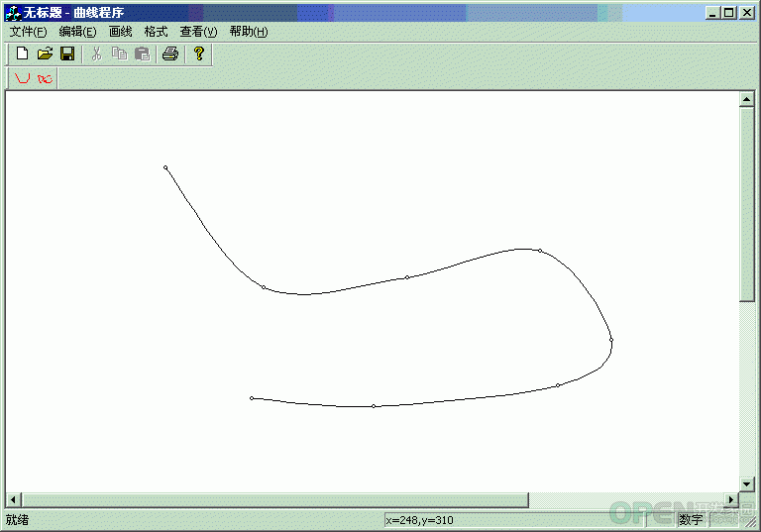
Task: Open the 编辑(E) menu
Action: (x=77, y=32)
